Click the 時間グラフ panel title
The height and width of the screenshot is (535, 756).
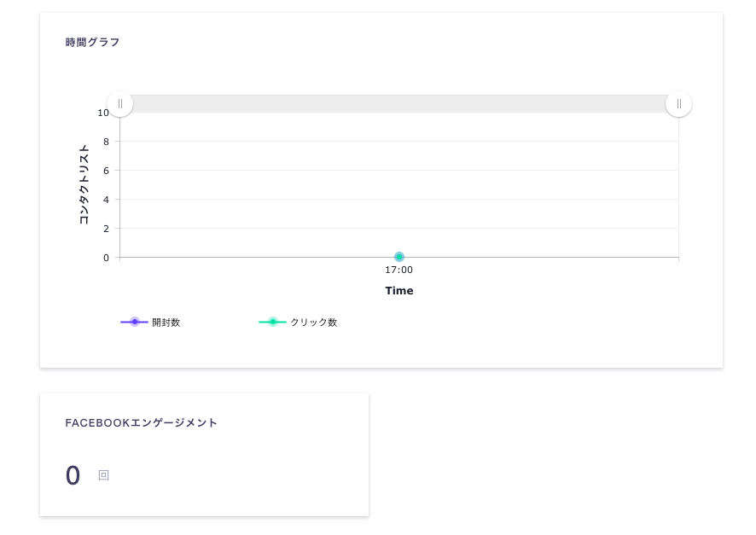(93, 42)
